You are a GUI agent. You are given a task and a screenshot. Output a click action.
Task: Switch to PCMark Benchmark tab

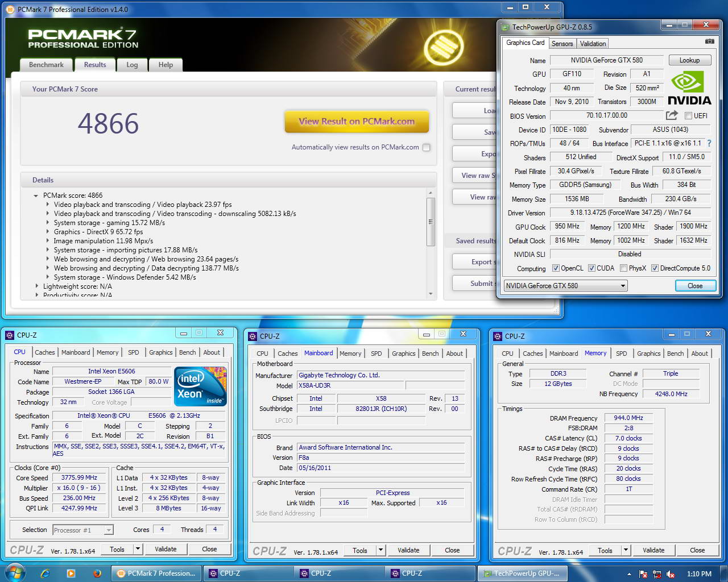(46, 65)
